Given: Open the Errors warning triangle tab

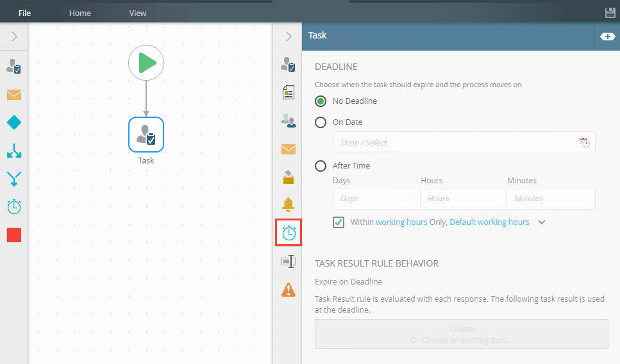Looking at the screenshot, I should (x=289, y=290).
